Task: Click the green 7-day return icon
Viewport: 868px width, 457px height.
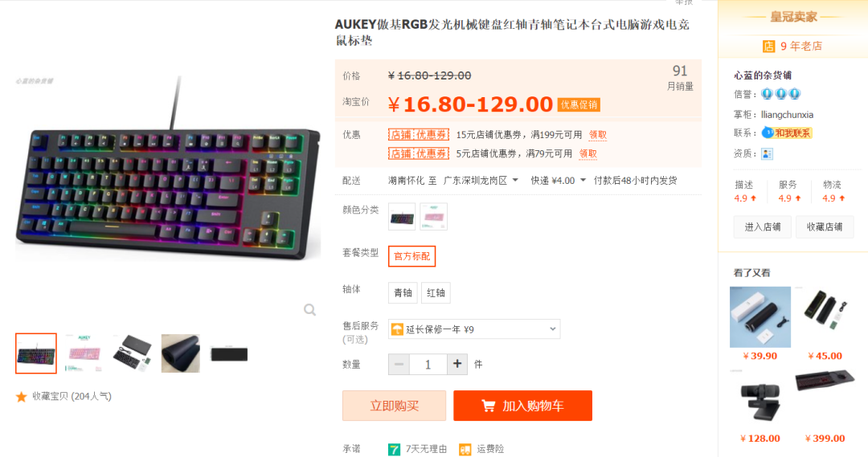Action: tap(394, 449)
